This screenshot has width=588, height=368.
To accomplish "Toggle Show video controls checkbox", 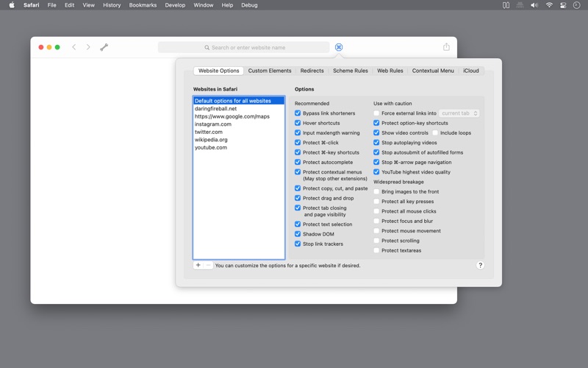I will pyautogui.click(x=376, y=132).
